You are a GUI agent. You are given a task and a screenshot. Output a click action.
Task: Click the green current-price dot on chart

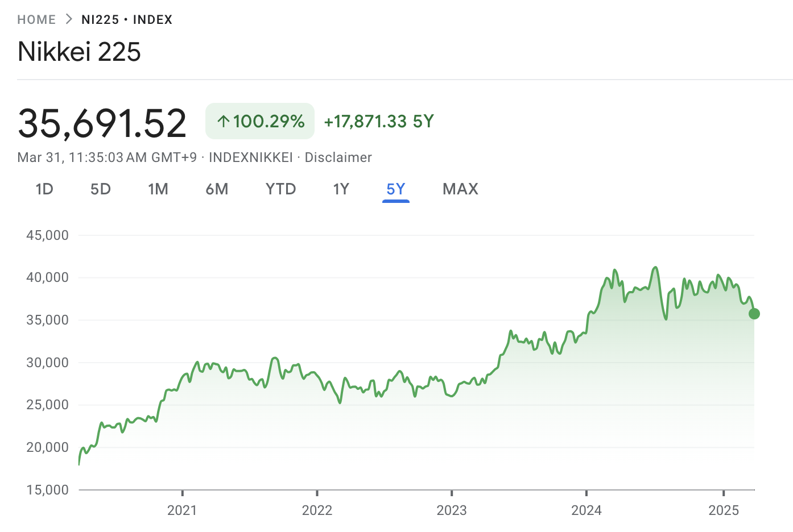pos(754,314)
